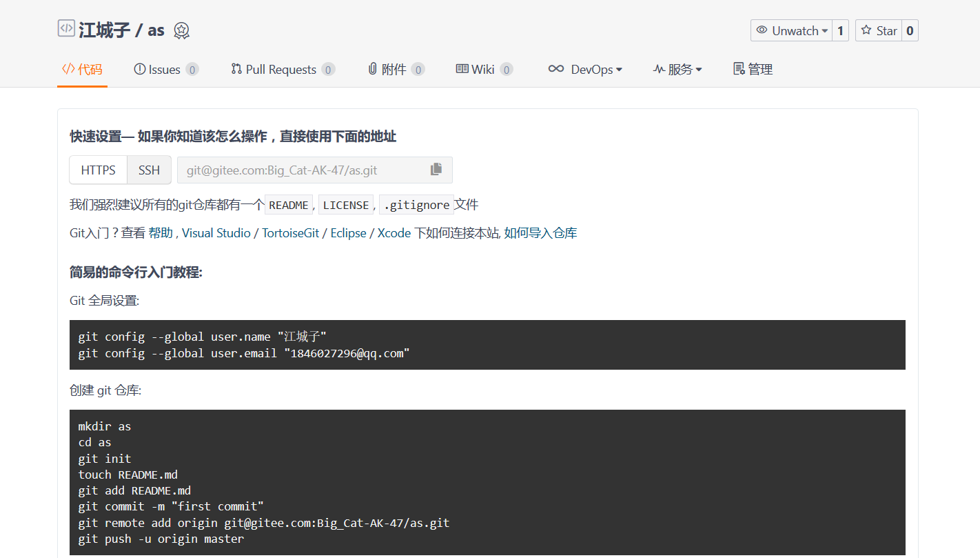
Task: Click the git config user.name command line
Action: (x=202, y=337)
